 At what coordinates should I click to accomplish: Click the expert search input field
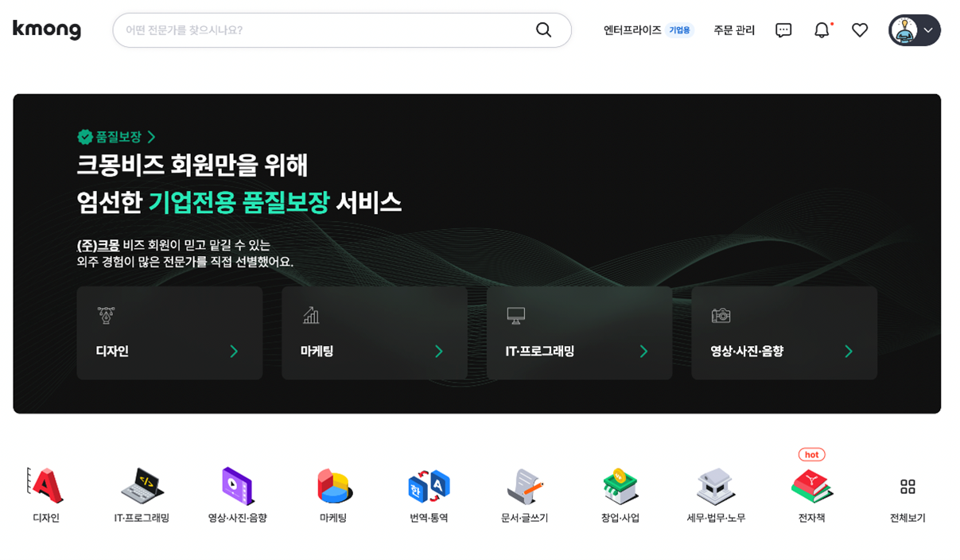[x=318, y=29]
